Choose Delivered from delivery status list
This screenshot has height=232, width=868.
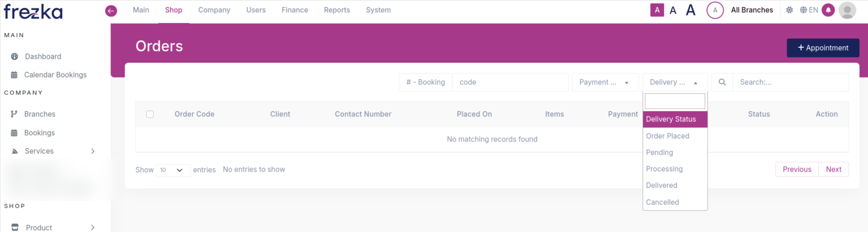(x=661, y=185)
